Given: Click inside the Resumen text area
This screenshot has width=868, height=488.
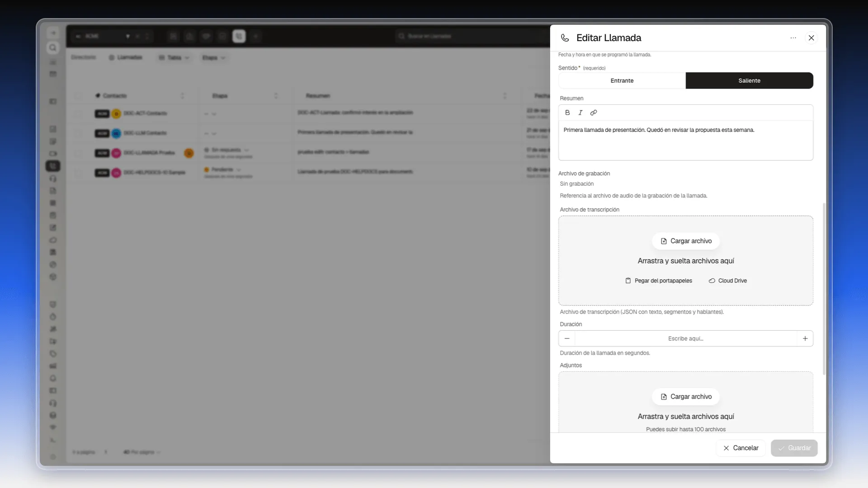Looking at the screenshot, I should [x=686, y=140].
